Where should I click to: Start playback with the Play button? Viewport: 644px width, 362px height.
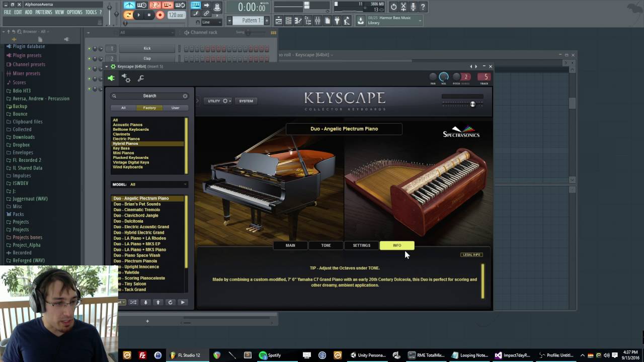[x=139, y=15]
